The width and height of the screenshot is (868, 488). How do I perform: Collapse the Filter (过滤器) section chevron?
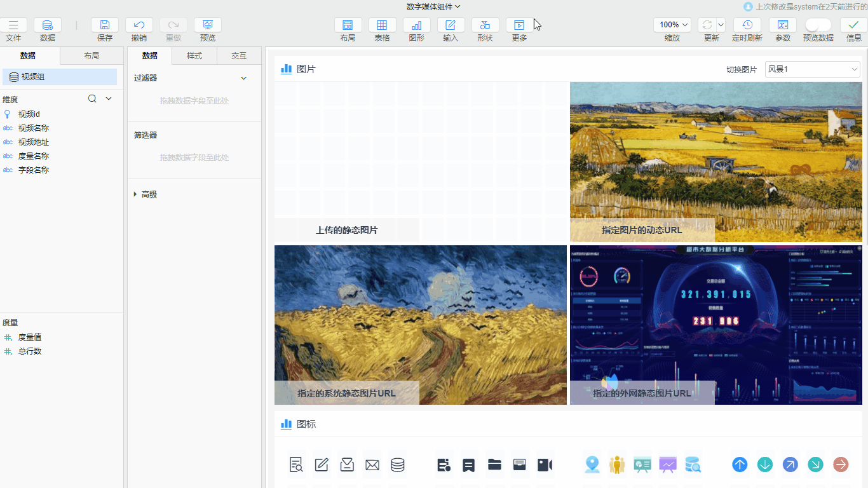(243, 78)
